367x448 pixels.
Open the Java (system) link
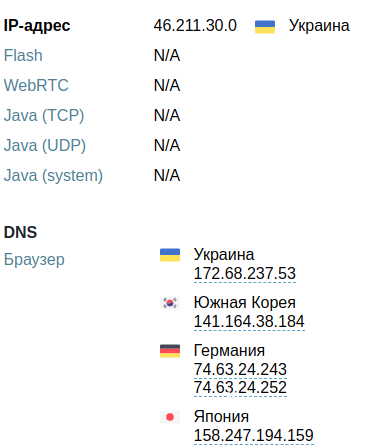click(x=53, y=176)
